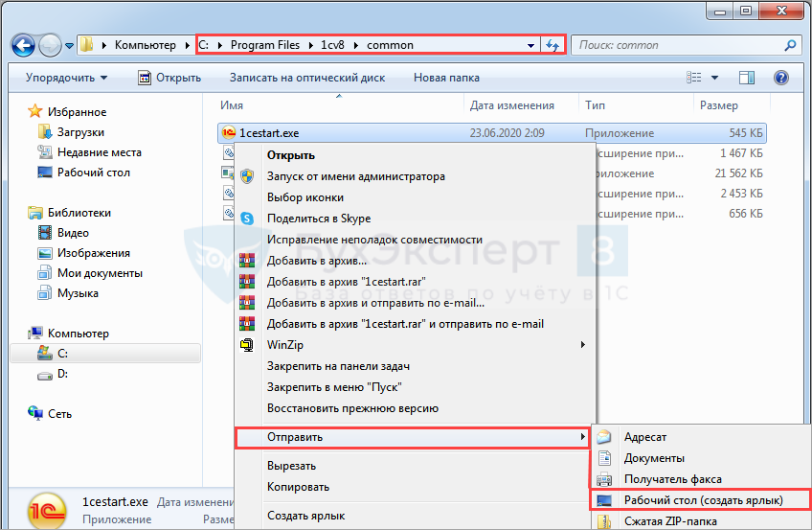The width and height of the screenshot is (812, 530).
Task: Choose Запуск от имени администратора
Action: pyautogui.click(x=415, y=176)
